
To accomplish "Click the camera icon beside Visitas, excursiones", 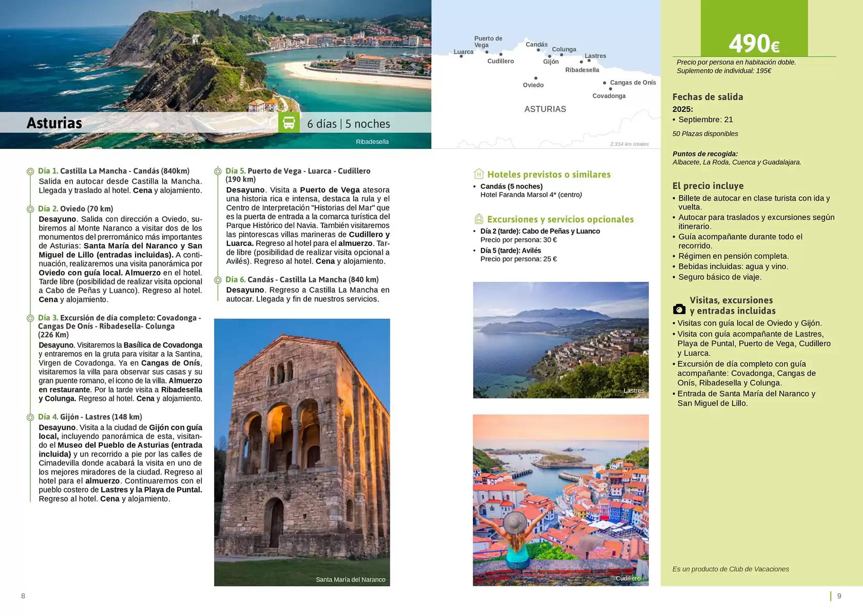I will tap(679, 309).
